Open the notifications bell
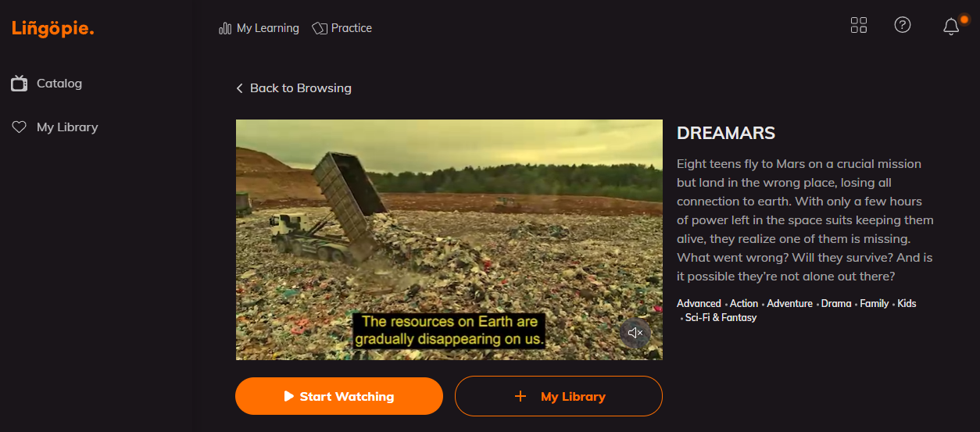 pyautogui.click(x=951, y=27)
